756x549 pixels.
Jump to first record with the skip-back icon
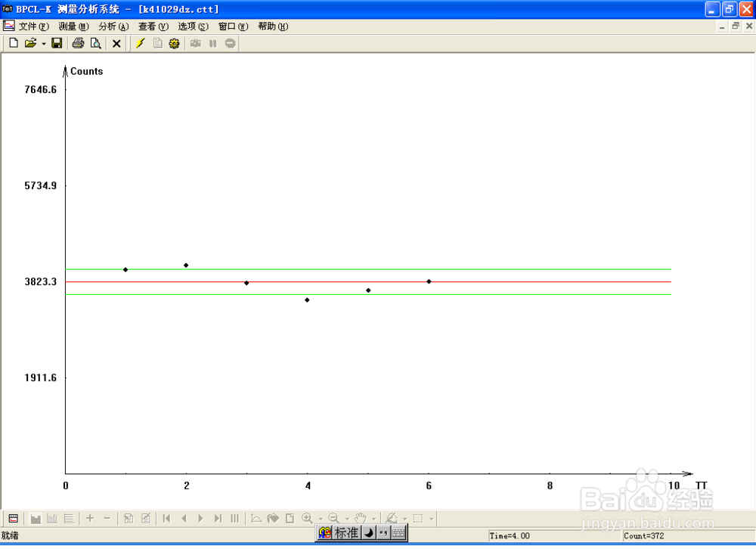167,519
